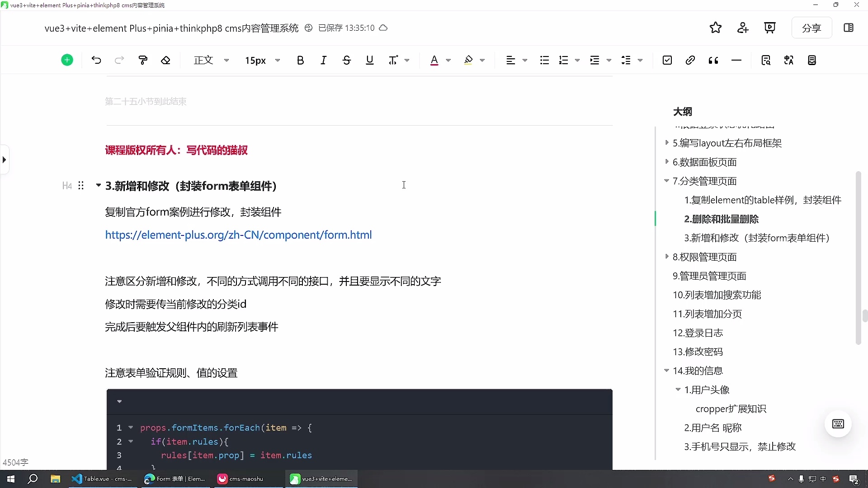Apply the red font color
This screenshot has height=488, width=868.
434,60
